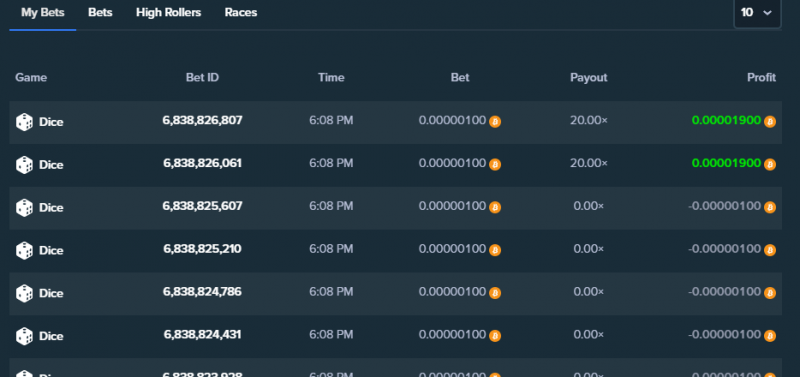Click dice icon in row 6,838,826,061
The height and width of the screenshot is (377, 800).
pos(24,165)
